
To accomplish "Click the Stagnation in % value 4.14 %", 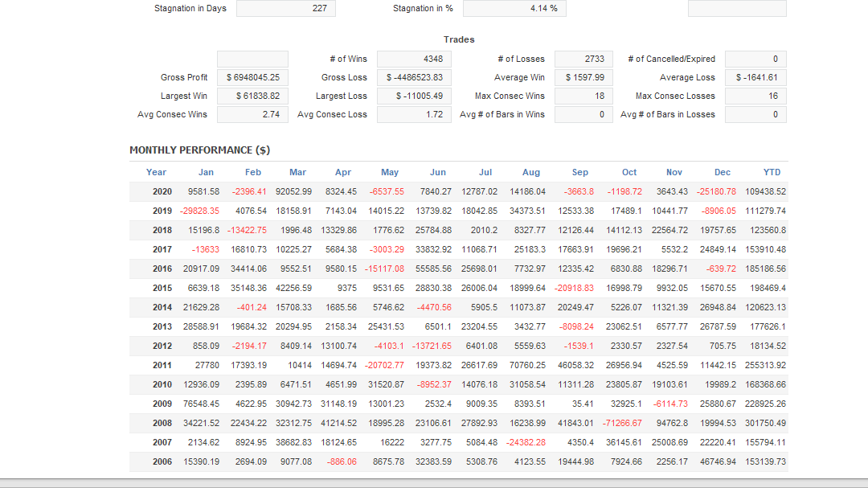I will point(514,8).
